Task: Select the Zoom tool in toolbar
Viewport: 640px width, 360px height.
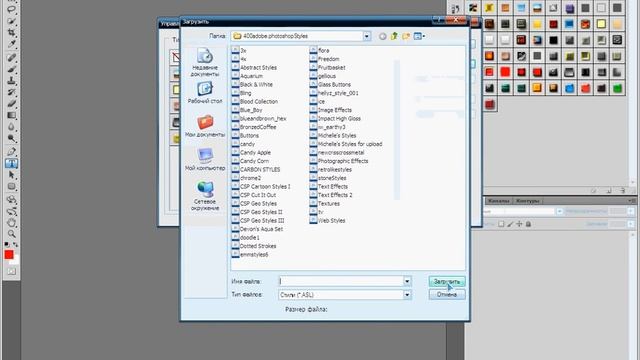Action: [x=11, y=234]
